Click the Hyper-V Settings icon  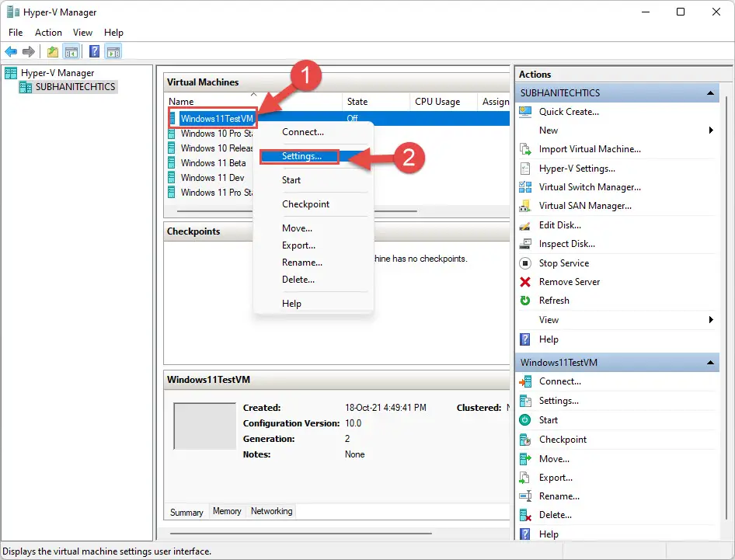click(x=525, y=169)
